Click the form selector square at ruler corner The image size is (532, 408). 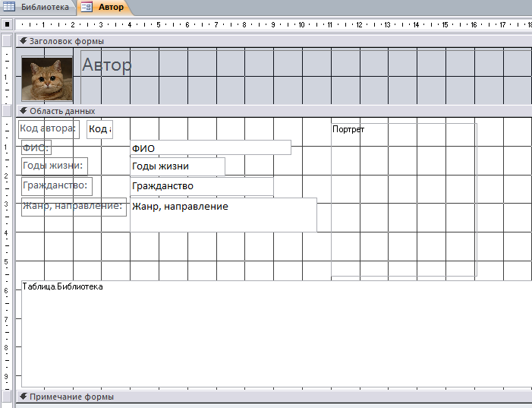(7, 24)
